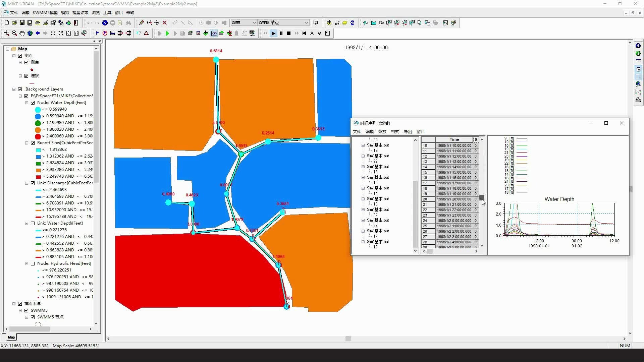Click the Time column header
644x362 pixels.
454,139
